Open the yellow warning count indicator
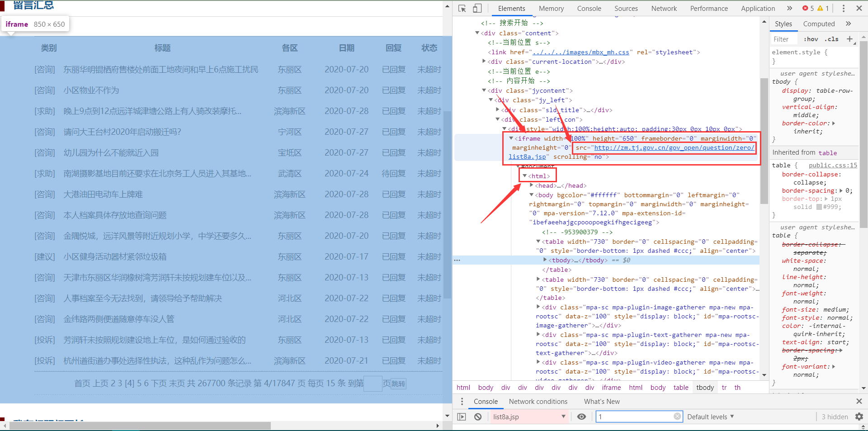Image resolution: width=868 pixels, height=431 pixels. (823, 8)
